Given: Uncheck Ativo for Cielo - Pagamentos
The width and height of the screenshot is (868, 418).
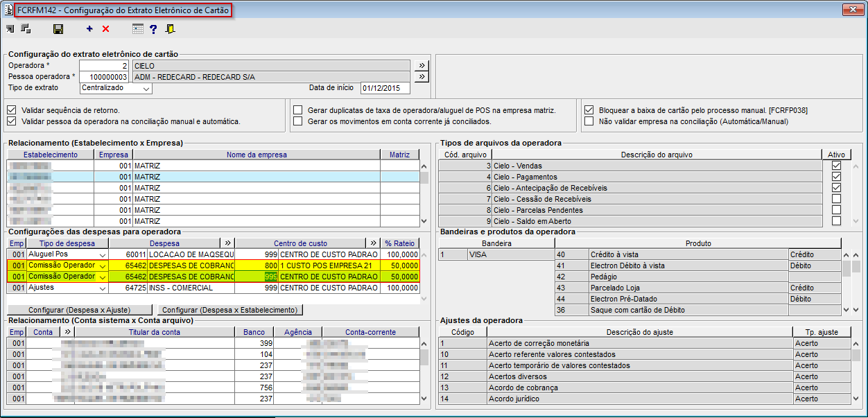Looking at the screenshot, I should 836,177.
